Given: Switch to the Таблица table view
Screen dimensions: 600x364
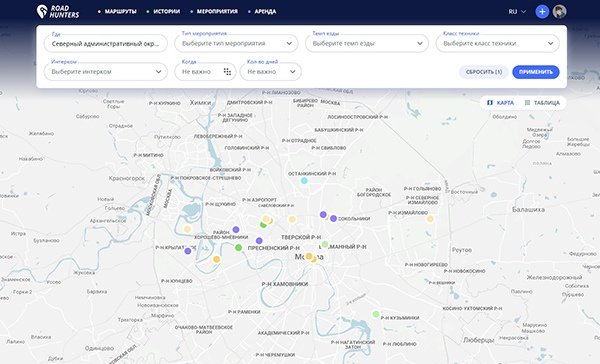Looking at the screenshot, I should point(542,103).
